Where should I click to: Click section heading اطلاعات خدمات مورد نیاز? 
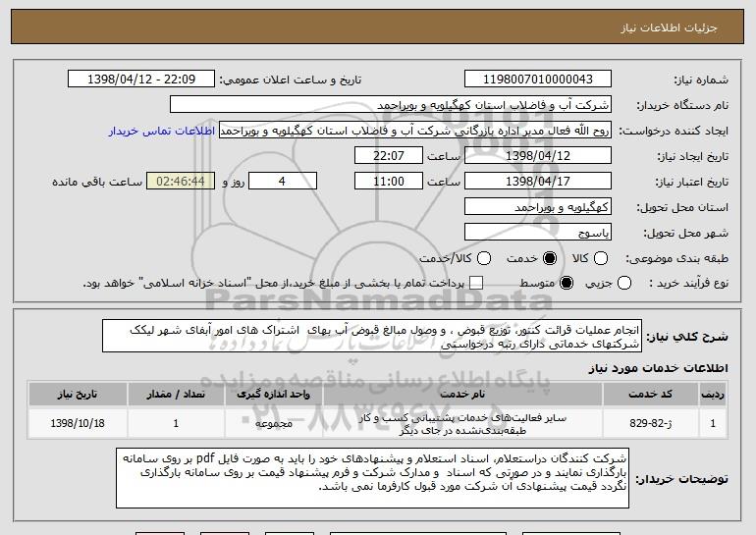tap(658, 368)
